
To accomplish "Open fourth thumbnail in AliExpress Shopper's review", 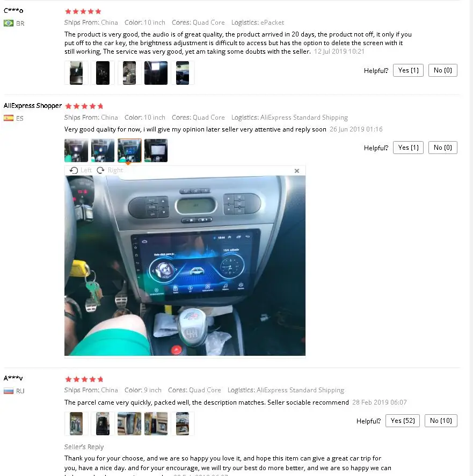I will [156, 151].
